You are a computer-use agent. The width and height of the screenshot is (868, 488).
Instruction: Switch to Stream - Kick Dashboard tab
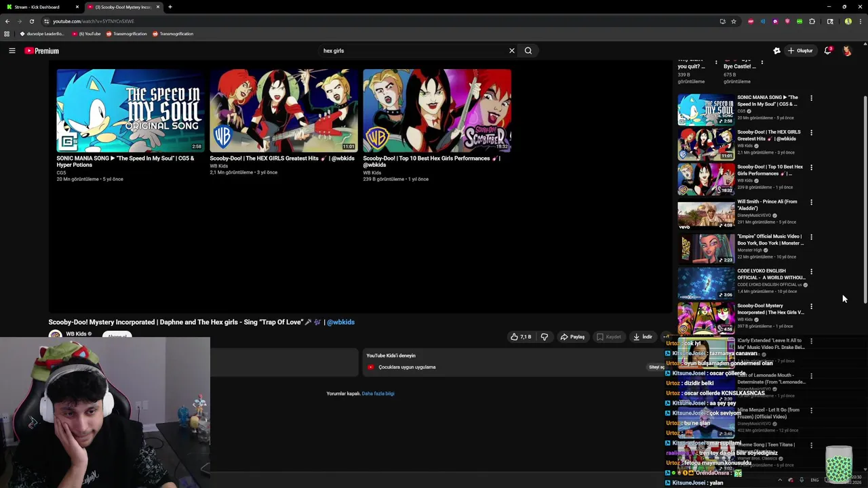pos(41,7)
